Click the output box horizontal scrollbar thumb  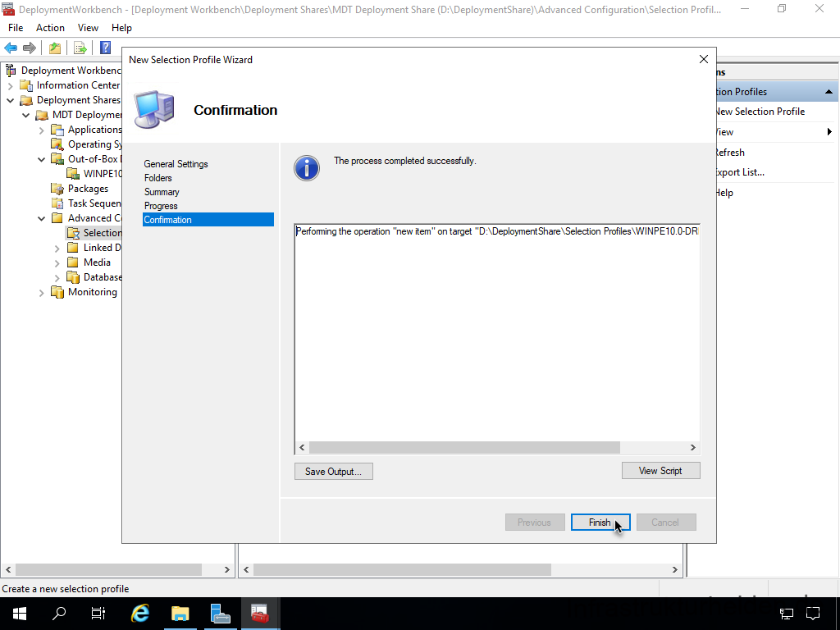pos(464,447)
